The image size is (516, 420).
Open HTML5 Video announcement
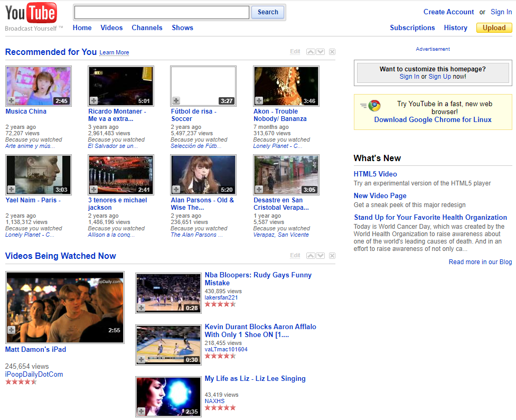(x=375, y=174)
